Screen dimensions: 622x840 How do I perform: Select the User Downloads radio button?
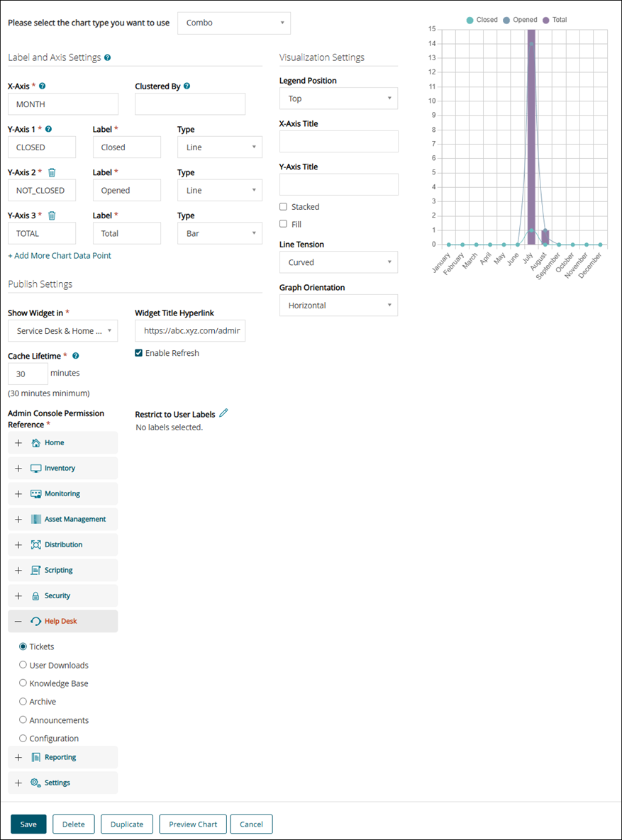23,665
